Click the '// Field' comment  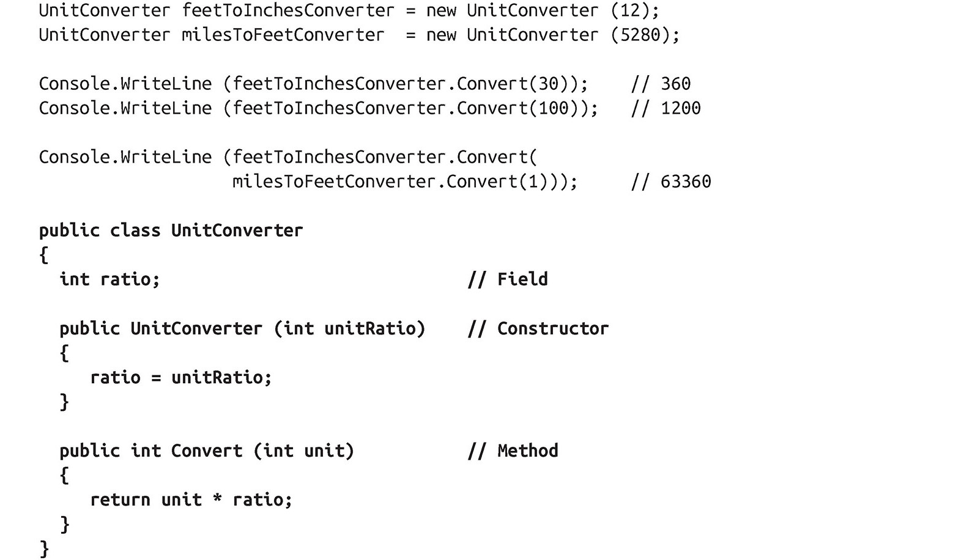[x=508, y=279]
